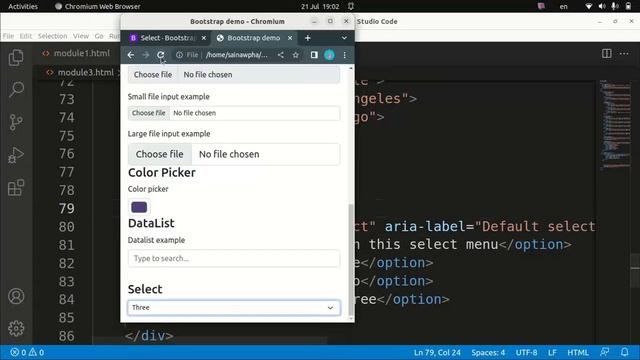Open VS Code Selection menu
This screenshot has height=360, width=640.
tap(53, 36)
